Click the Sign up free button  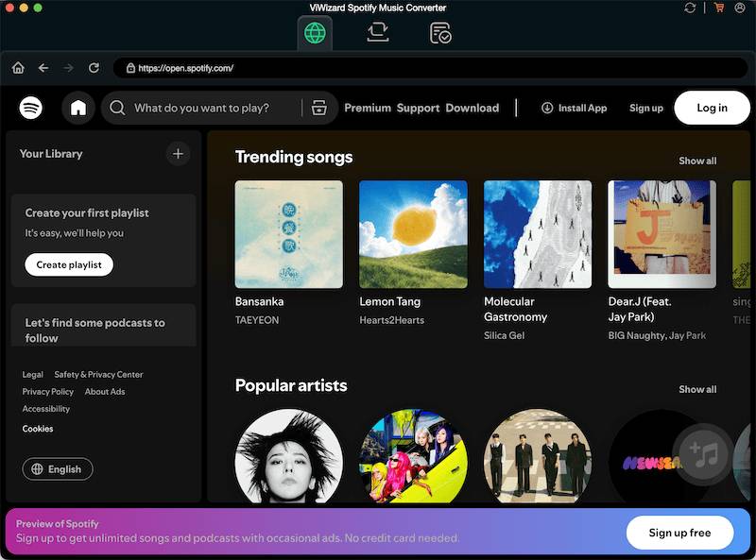679,533
